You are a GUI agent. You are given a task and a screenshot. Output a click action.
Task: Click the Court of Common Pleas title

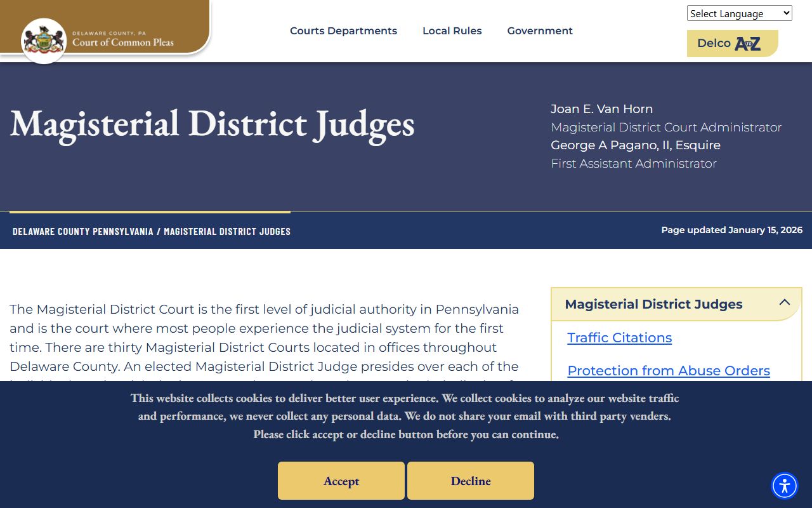(x=123, y=43)
